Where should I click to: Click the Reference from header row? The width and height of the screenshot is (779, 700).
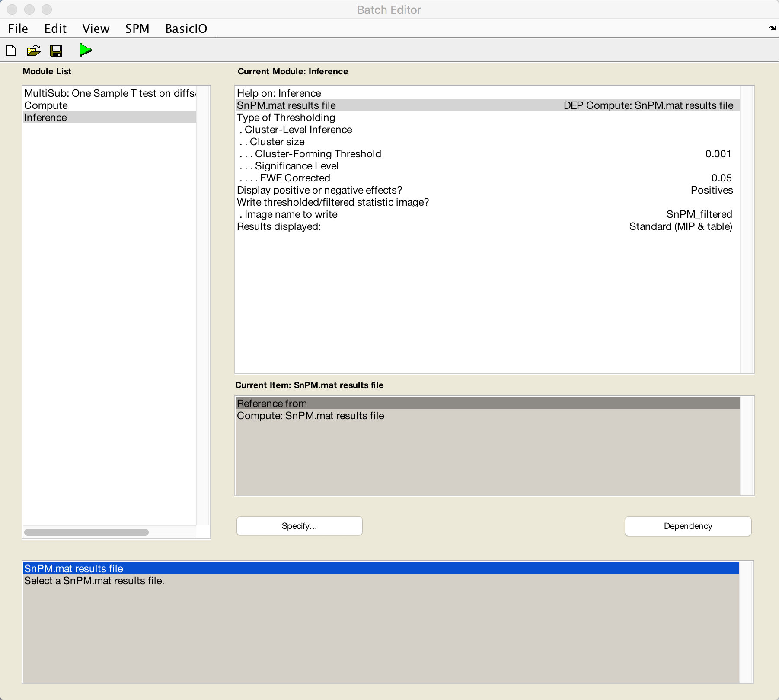point(488,403)
